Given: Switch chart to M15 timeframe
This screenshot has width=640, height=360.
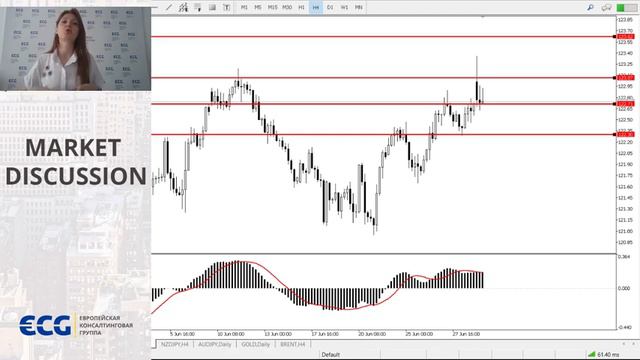Looking at the screenshot, I should pos(272,7).
